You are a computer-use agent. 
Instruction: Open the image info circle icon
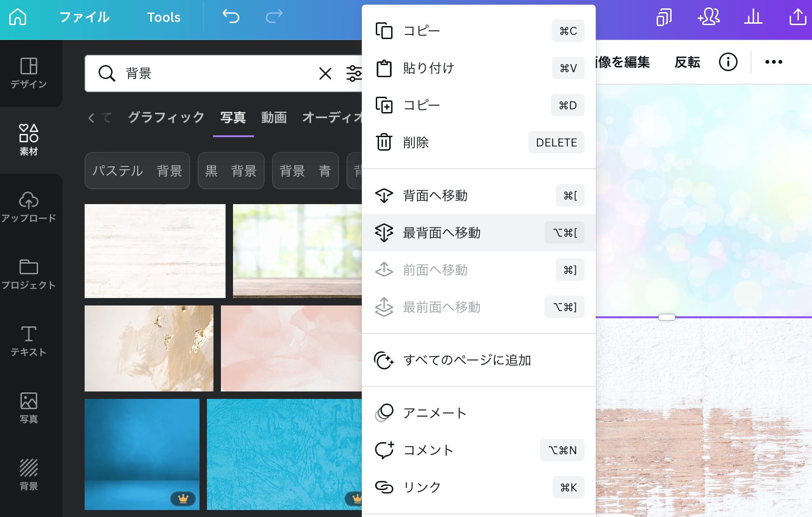728,62
